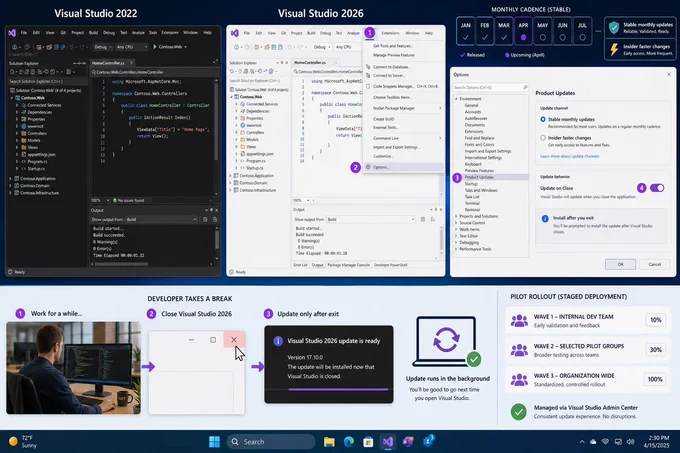Close the Options dialog with the X

tap(669, 75)
